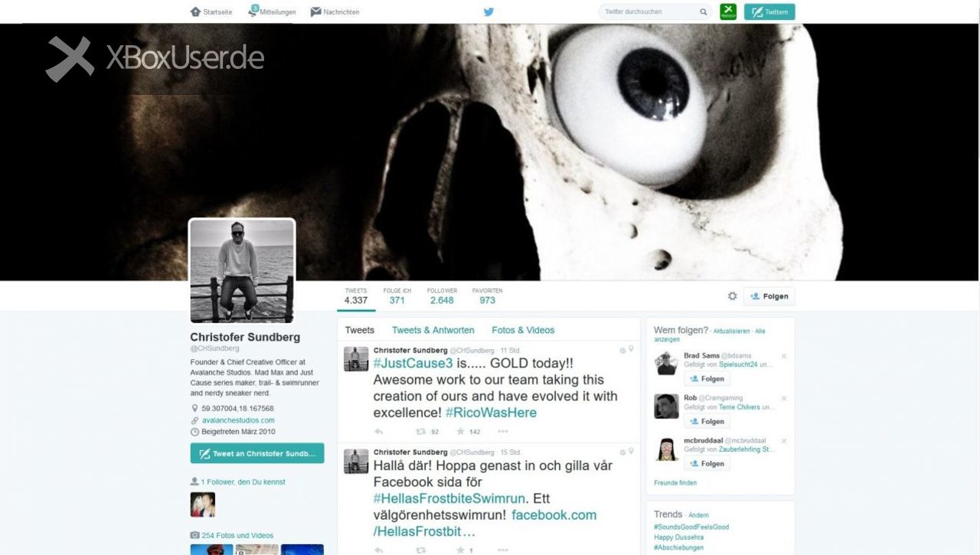Reply to the Hallå där tweet
980x555 pixels.
378,550
